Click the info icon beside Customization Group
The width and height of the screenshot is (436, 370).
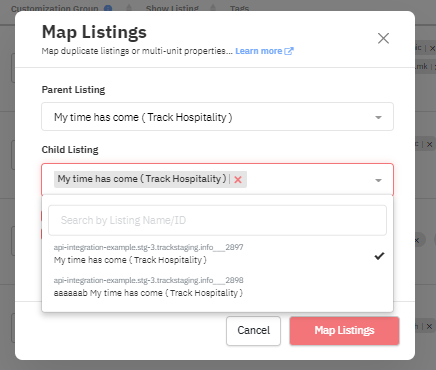(x=108, y=8)
